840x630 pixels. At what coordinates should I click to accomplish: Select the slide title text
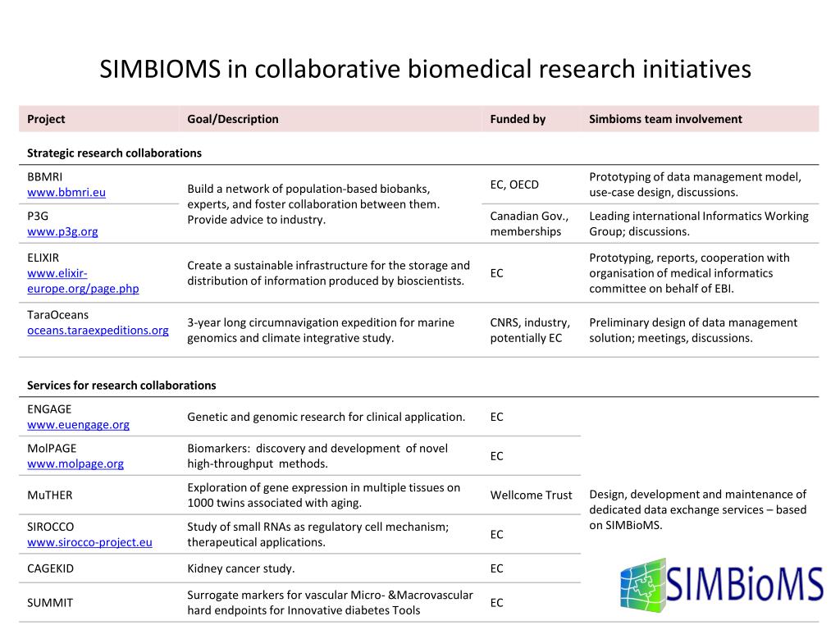coord(426,69)
